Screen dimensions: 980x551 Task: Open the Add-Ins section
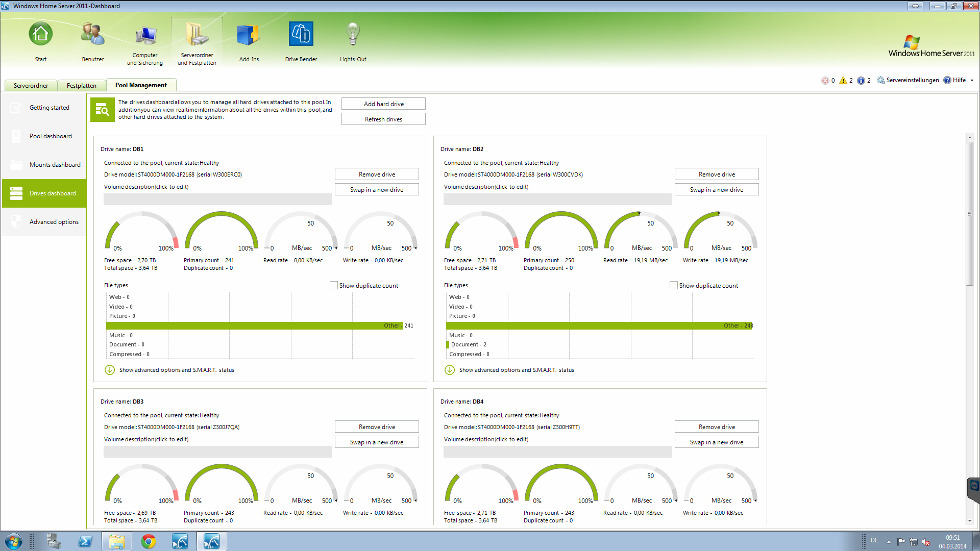pos(249,42)
